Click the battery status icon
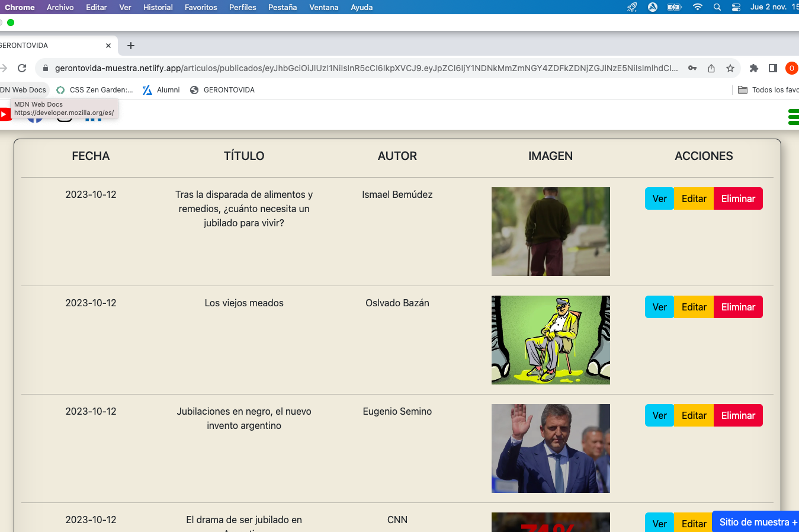The height and width of the screenshot is (532, 799). coord(674,7)
